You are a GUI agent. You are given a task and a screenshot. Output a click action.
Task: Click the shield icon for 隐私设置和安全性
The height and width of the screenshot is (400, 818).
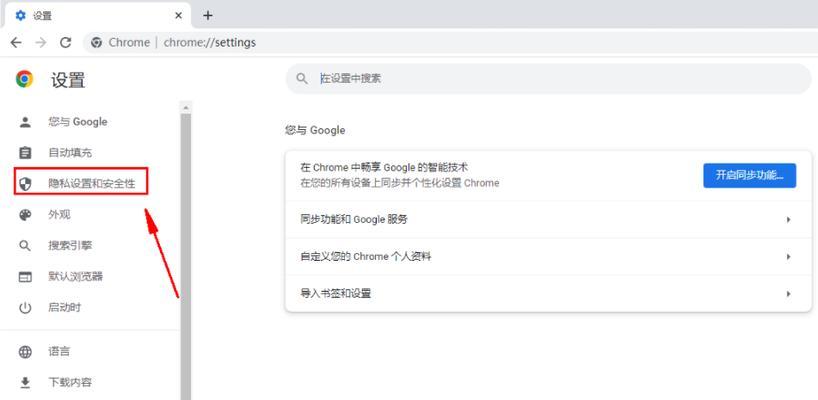[25, 183]
